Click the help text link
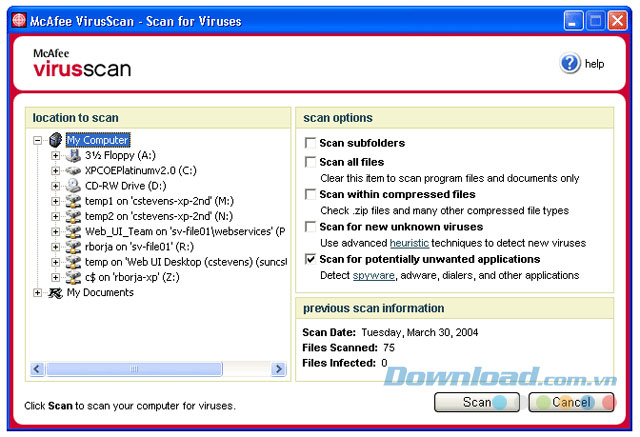Viewport: 640px width, 437px height. (594, 64)
